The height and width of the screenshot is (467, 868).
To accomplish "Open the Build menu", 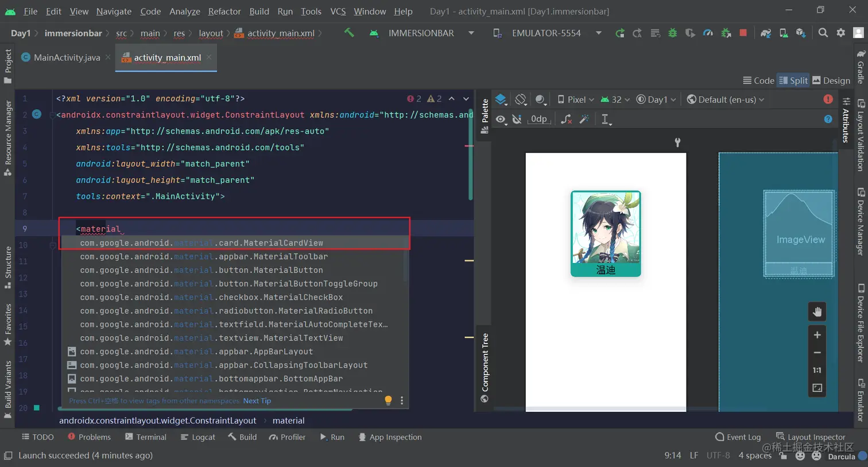I will 259,11.
